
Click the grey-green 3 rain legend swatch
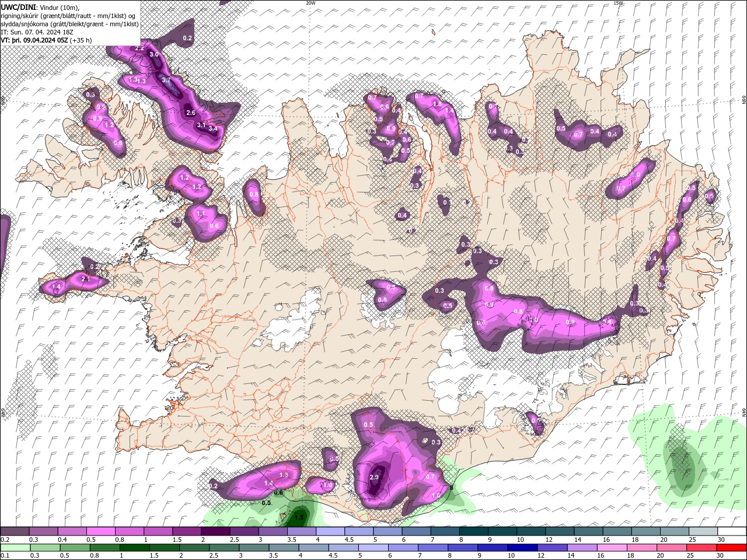coord(254,548)
